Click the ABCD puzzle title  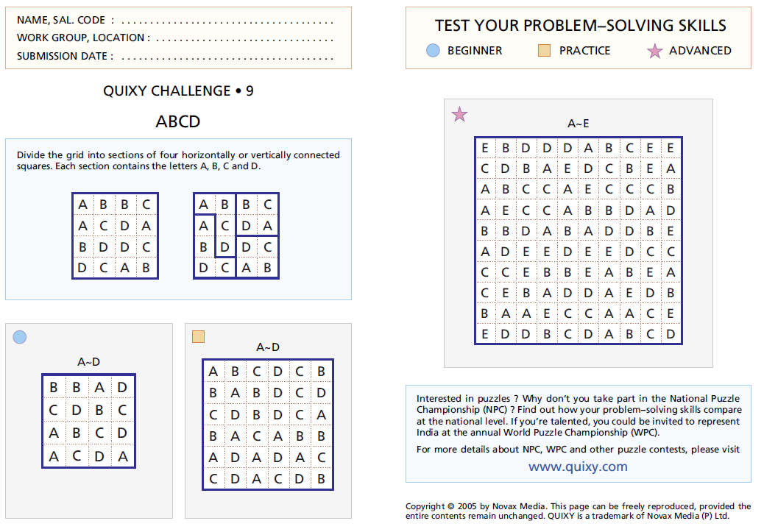pyautogui.click(x=178, y=121)
